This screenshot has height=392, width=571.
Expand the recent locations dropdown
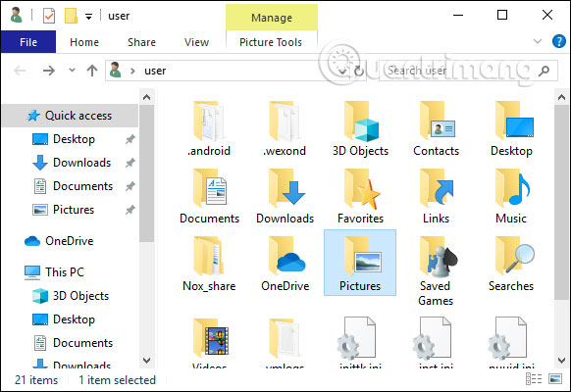[x=72, y=70]
